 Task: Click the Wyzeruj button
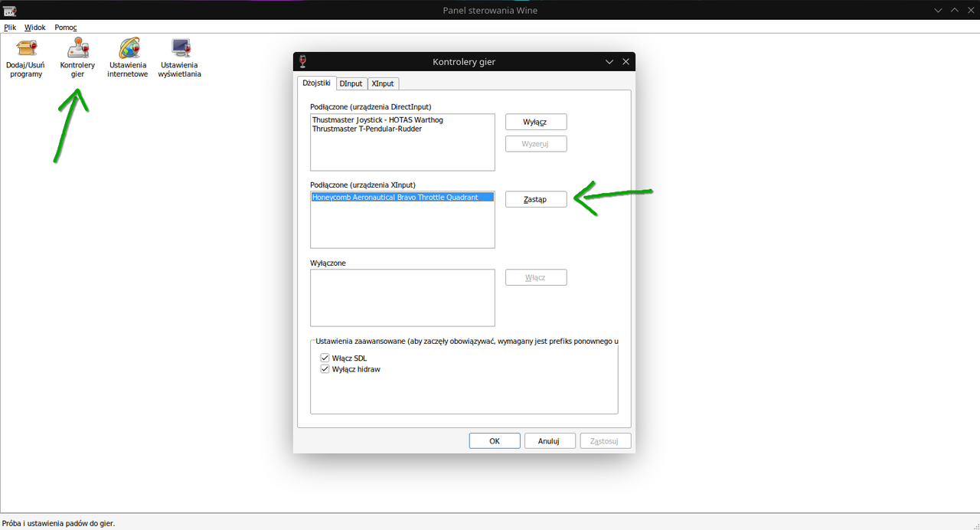pos(536,143)
